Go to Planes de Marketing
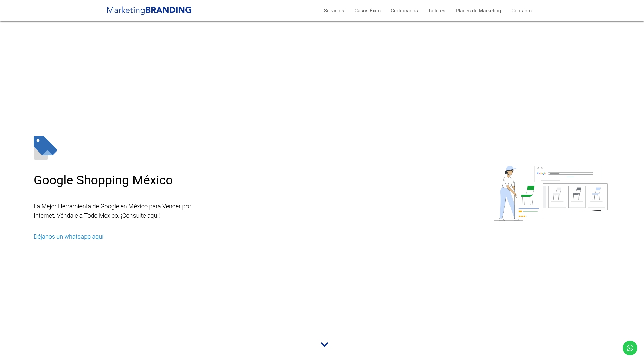 478,10
